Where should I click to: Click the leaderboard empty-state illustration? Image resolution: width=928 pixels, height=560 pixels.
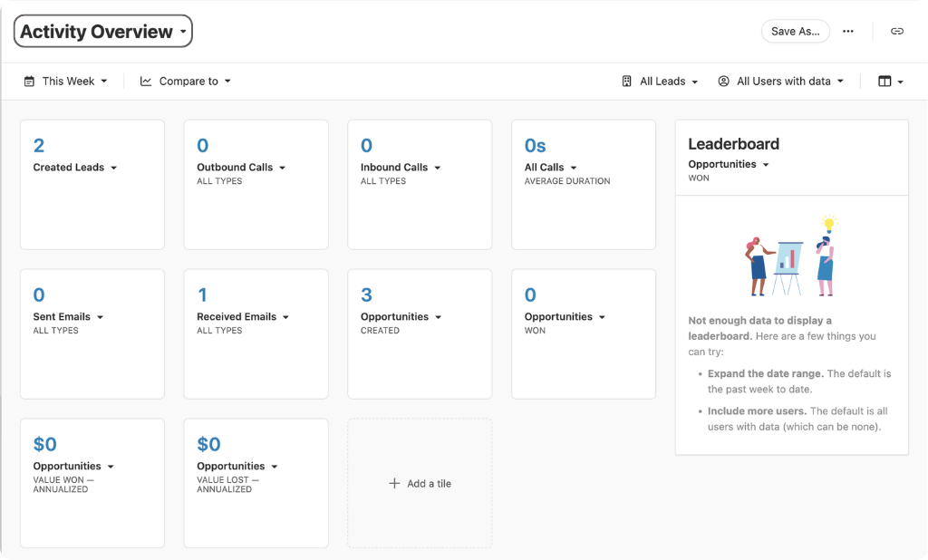click(x=791, y=256)
